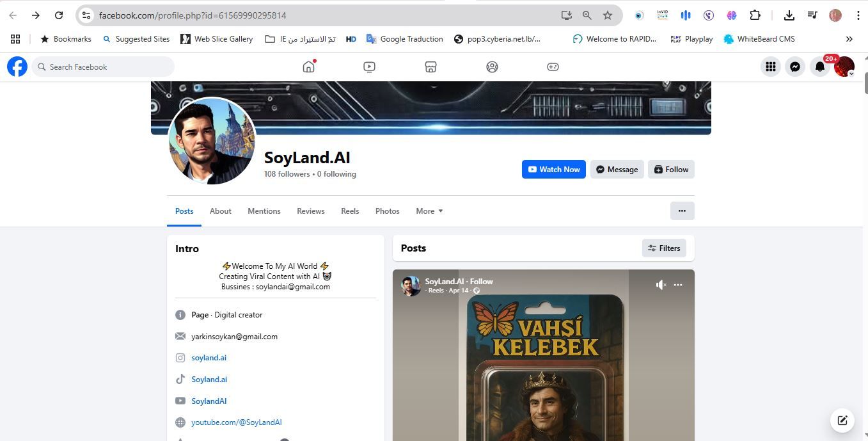Open Marketplace icon in top nav
This screenshot has height=441, width=868.
[430, 67]
